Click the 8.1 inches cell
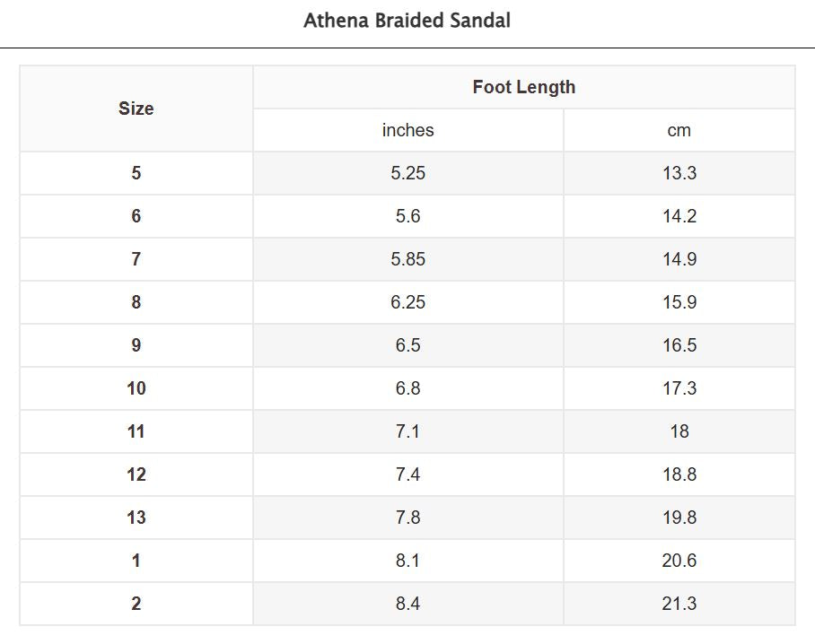Image resolution: width=815 pixels, height=644 pixels. [x=407, y=561]
